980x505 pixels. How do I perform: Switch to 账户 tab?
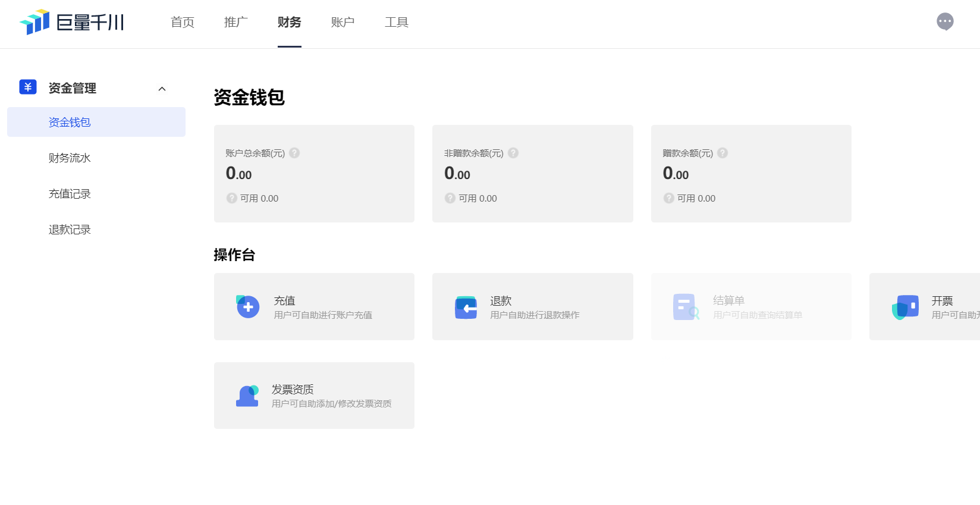(x=343, y=23)
